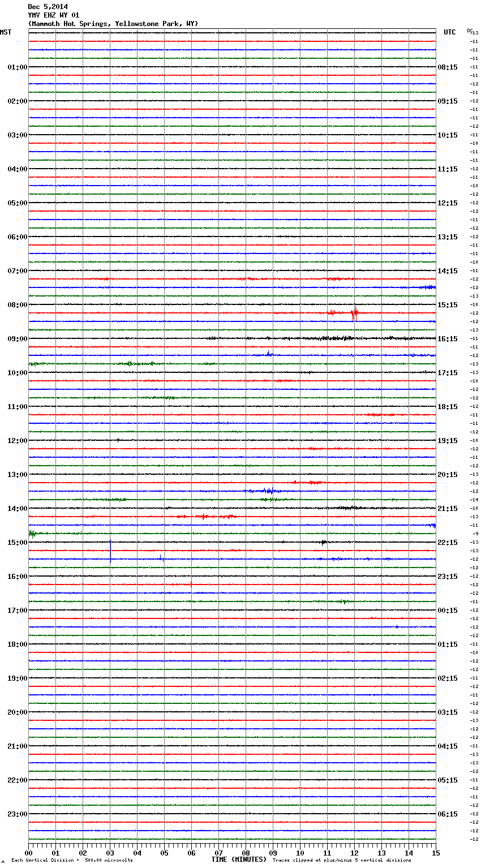481x868 pixels.
Task: Click the Mammoth Hot Springs location subtitle
Action: (x=113, y=24)
